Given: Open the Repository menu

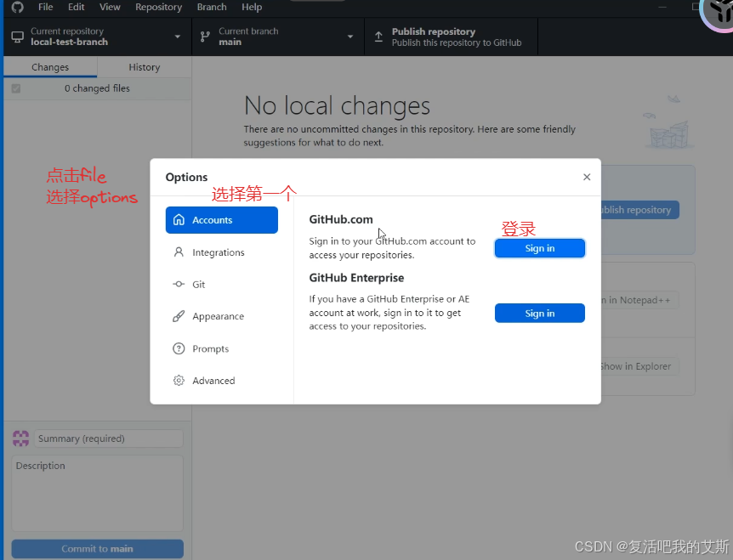Looking at the screenshot, I should [x=158, y=7].
